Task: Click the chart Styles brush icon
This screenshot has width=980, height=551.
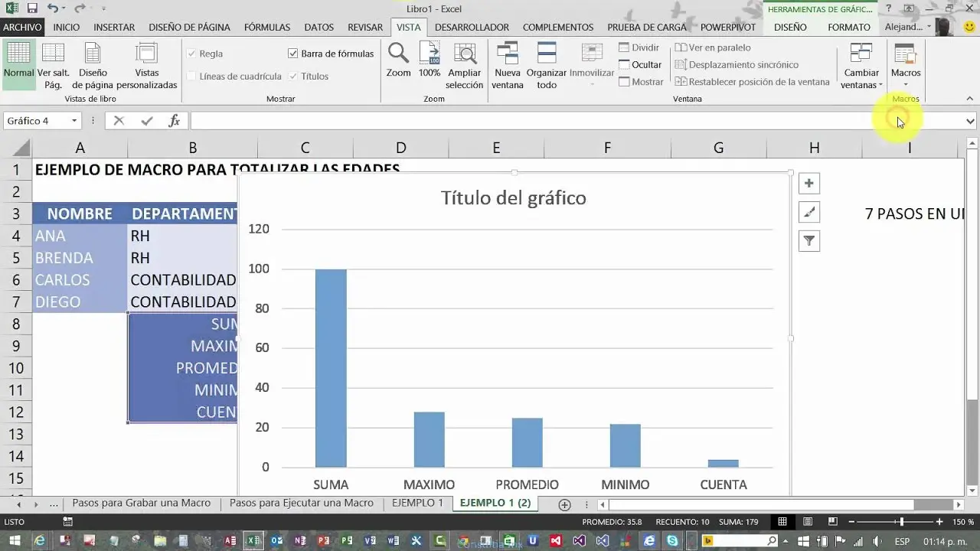Action: coord(809,212)
